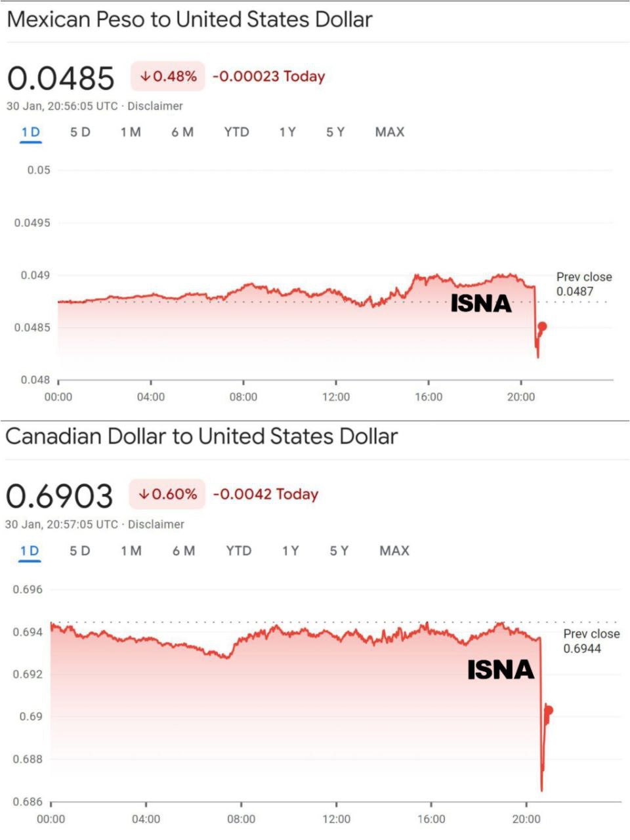Open Disclaimer link under Canadian Dollar rate
This screenshot has height=840, width=630.
(x=156, y=524)
